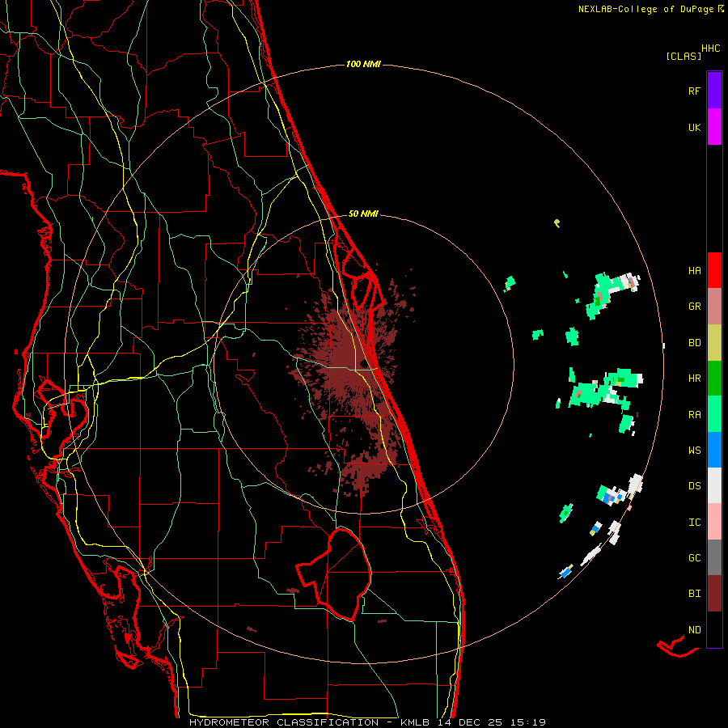This screenshot has height=728, width=728.
Task: Pick the white DS legend swatch
Action: click(x=714, y=485)
